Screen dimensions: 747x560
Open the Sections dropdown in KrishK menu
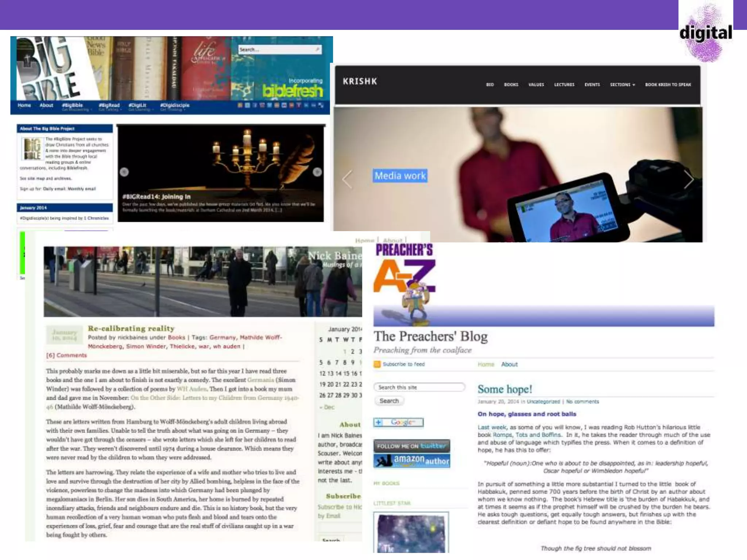click(x=622, y=85)
